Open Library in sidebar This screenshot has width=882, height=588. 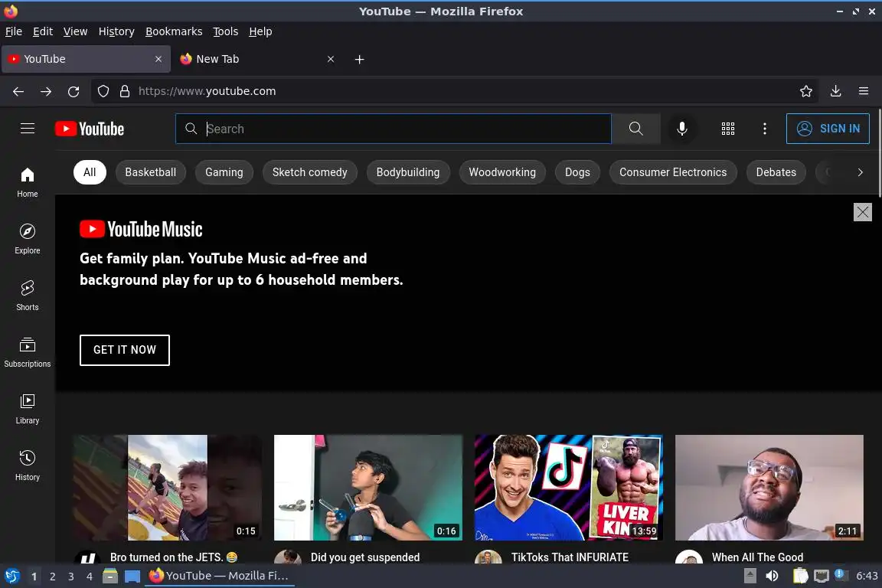[27, 409]
